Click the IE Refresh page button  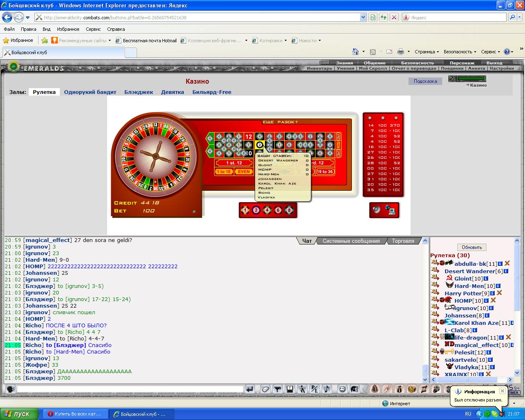coord(383,17)
